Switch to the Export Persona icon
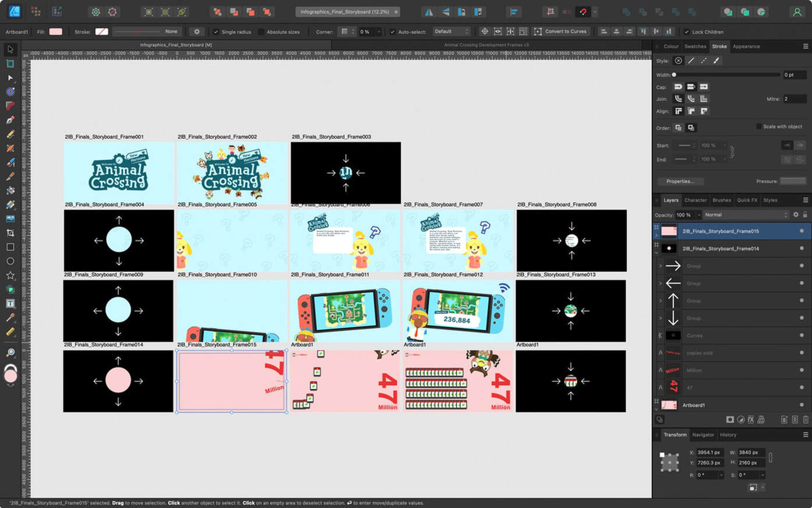The height and width of the screenshot is (508, 812). click(x=57, y=12)
